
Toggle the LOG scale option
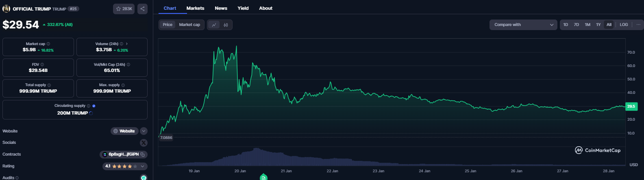(624, 25)
